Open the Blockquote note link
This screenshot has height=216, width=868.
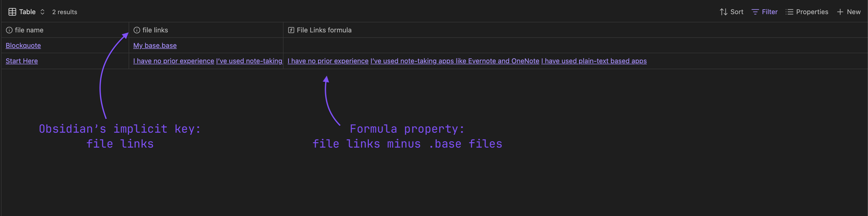pyautogui.click(x=23, y=46)
